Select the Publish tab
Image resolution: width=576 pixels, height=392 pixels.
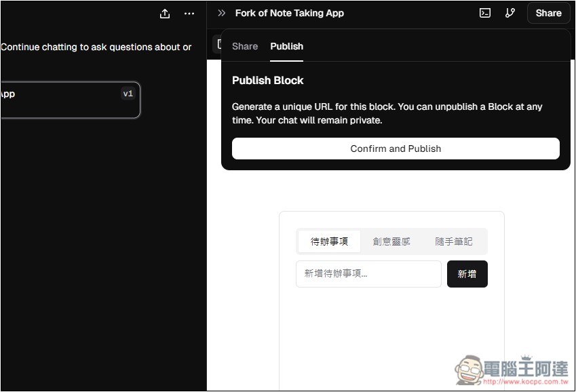(286, 46)
